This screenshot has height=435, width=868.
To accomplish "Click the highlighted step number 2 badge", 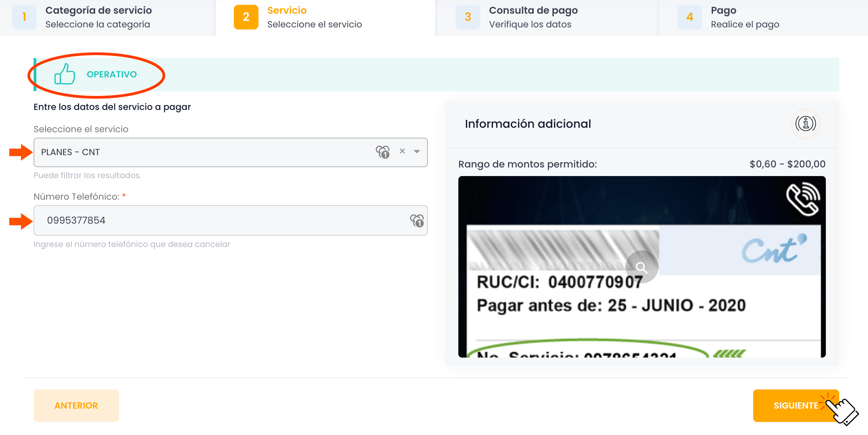I will tap(246, 17).
